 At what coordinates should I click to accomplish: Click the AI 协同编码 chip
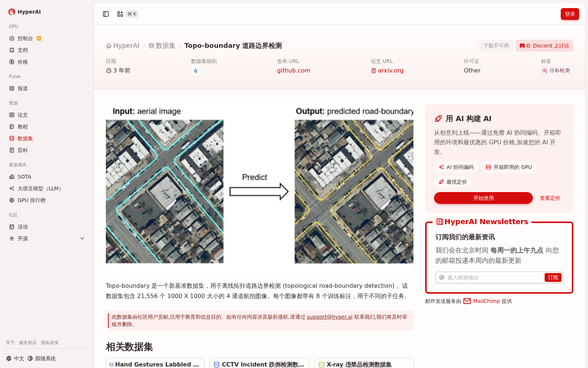point(456,167)
